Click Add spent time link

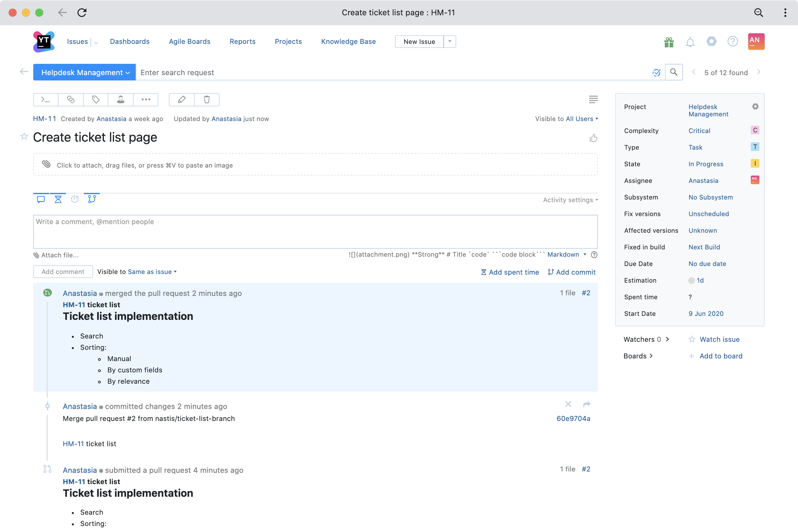pos(510,272)
